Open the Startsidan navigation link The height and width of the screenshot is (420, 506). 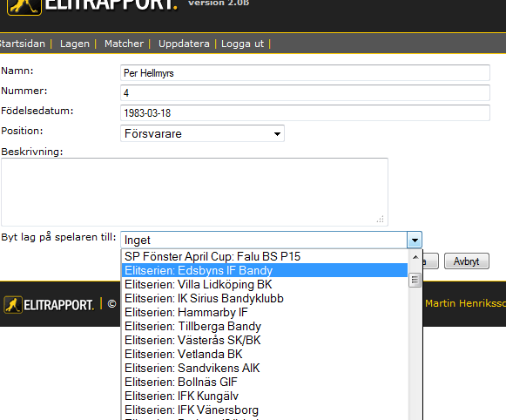click(22, 44)
